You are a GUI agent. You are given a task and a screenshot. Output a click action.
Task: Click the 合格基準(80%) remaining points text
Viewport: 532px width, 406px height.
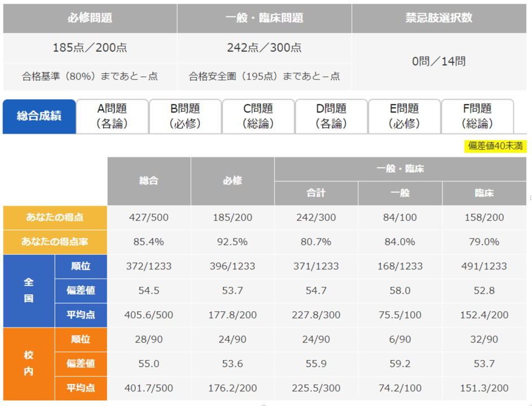(x=90, y=76)
